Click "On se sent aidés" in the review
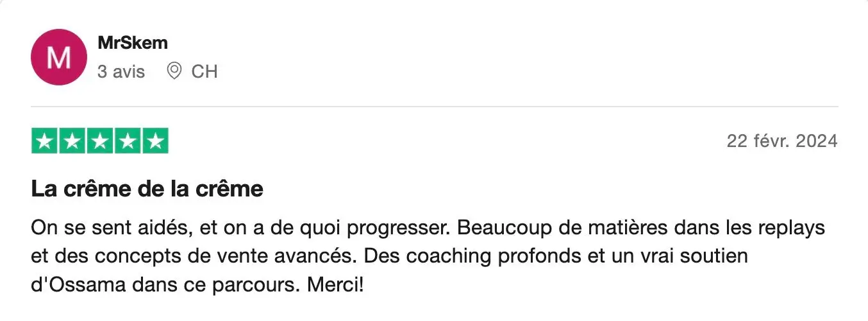Image resolution: width=868 pixels, height=321 pixels. [x=97, y=228]
